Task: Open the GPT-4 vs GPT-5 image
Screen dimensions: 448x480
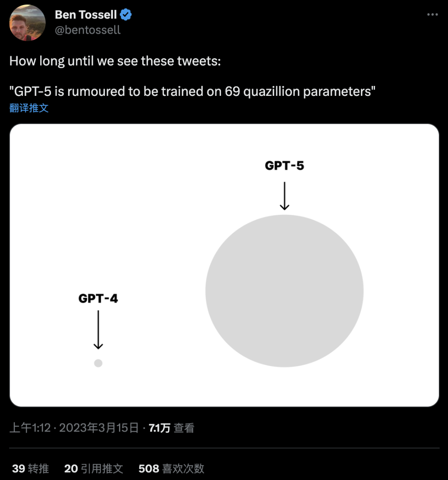Action: 224,265
